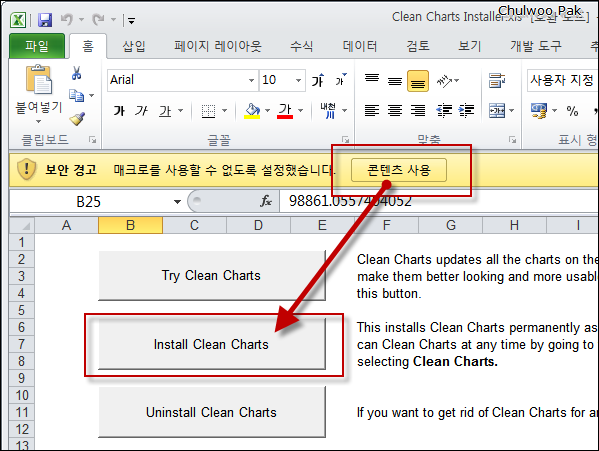Center text horizontally in cell
599x451 pixels.
pyautogui.click(x=395, y=111)
